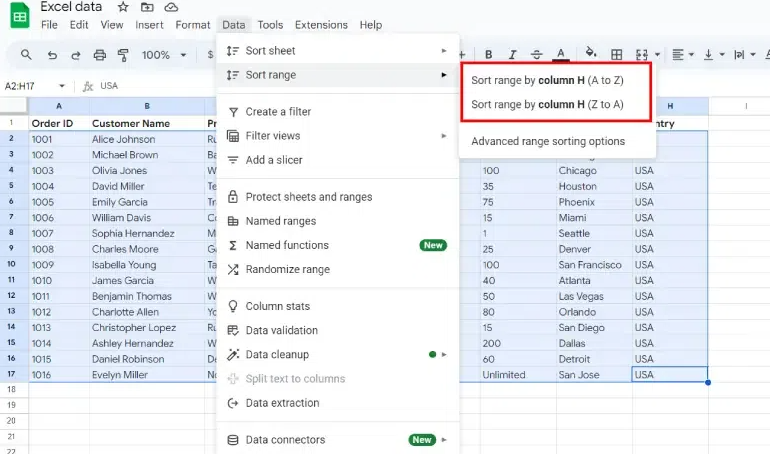770x454 pixels.
Task: Select the paint format roller icon
Action: tap(123, 55)
